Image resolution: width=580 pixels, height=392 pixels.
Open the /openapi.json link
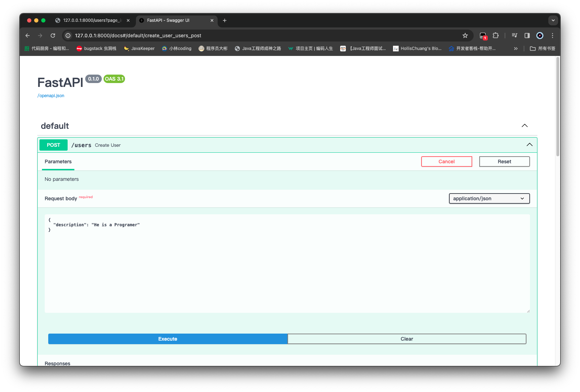[51, 96]
